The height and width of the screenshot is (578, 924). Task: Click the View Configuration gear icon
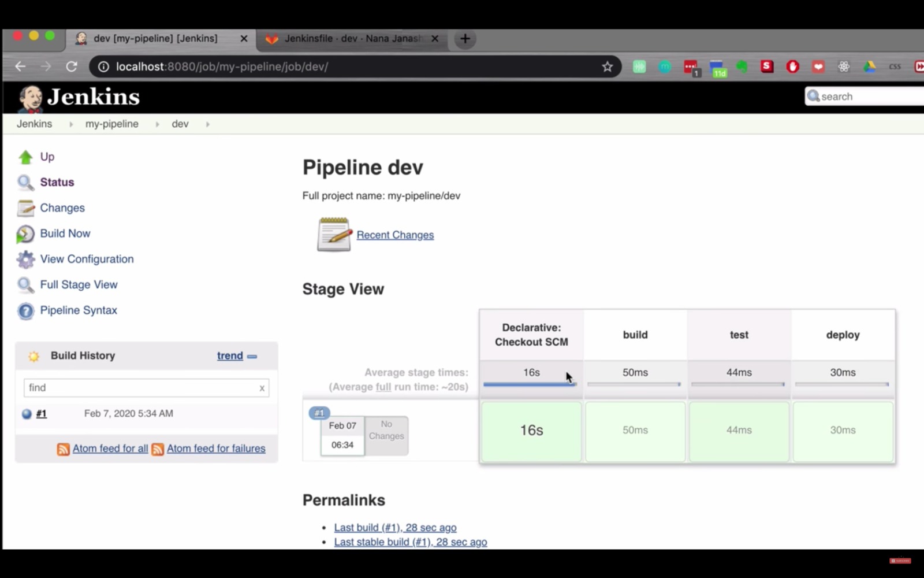point(25,260)
